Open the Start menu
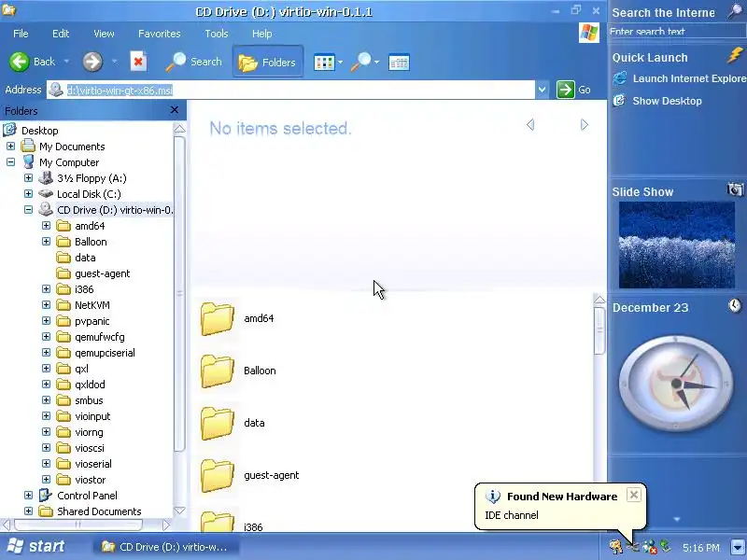 35,546
